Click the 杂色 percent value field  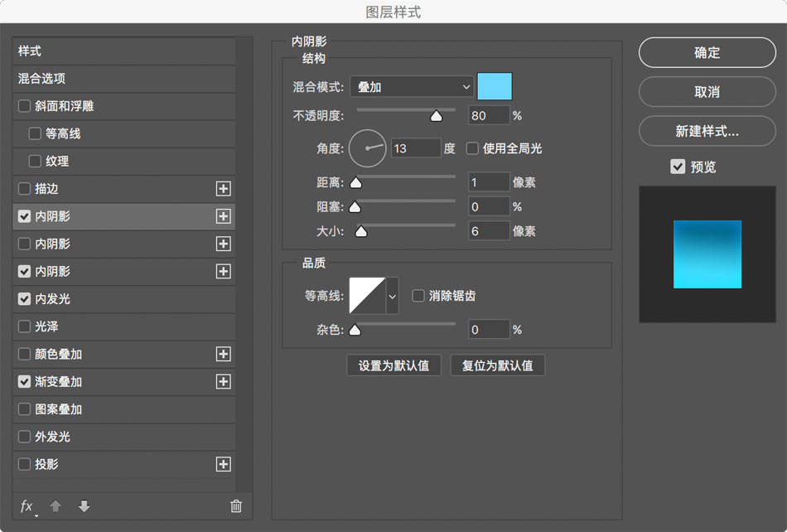489,330
